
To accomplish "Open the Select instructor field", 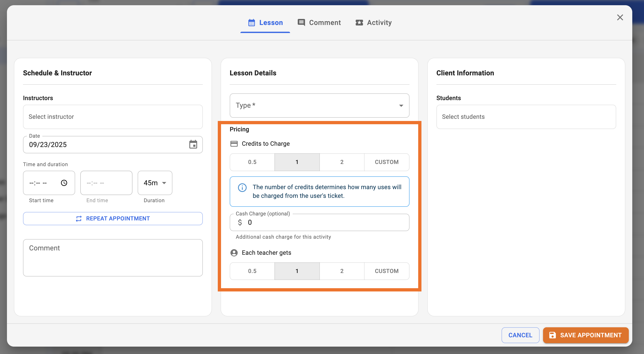I will point(112,117).
